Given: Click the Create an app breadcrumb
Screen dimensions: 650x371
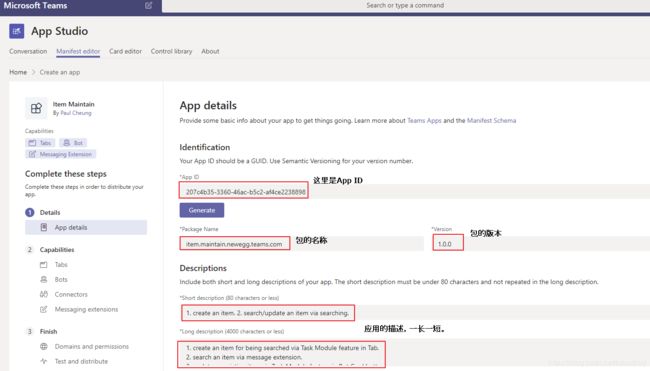Looking at the screenshot, I should coord(60,72).
